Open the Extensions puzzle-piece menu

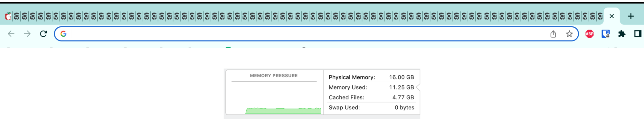click(622, 34)
